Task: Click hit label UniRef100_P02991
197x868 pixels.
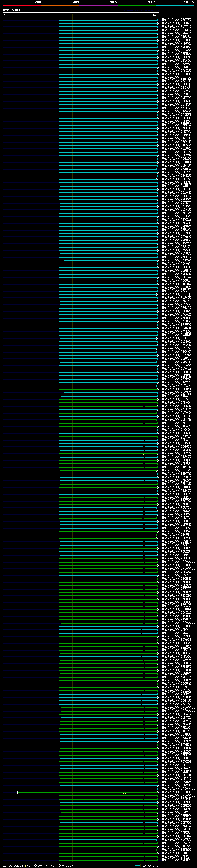Action: point(177,233)
